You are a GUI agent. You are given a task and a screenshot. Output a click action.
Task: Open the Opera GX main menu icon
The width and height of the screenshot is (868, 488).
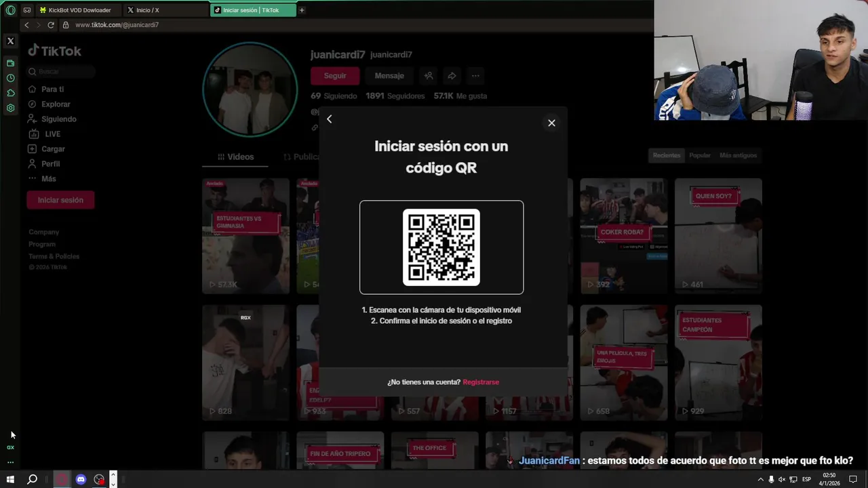[10, 10]
